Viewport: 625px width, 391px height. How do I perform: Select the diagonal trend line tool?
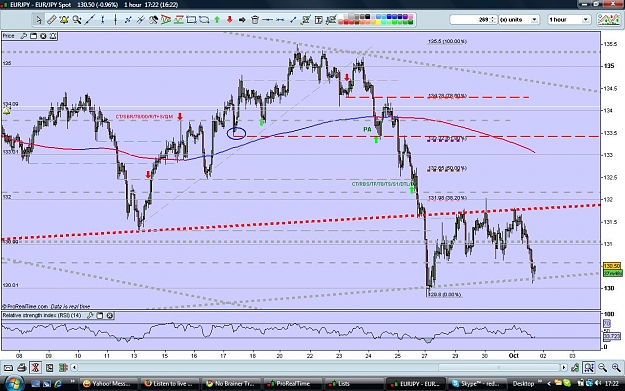point(90,20)
